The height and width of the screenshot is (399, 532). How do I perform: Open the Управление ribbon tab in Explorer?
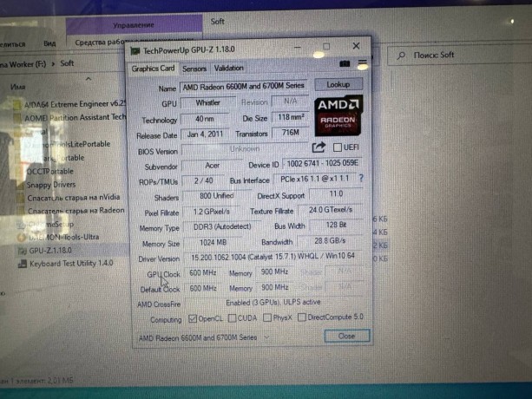(x=134, y=25)
